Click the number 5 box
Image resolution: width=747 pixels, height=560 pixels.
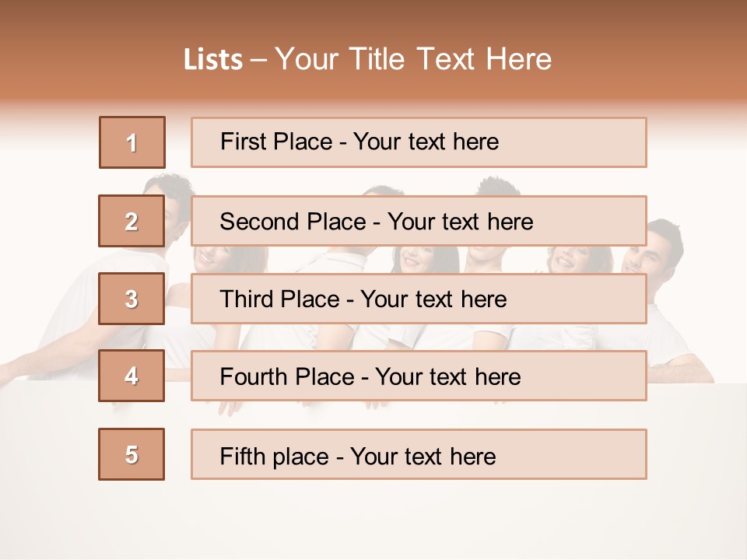[x=132, y=454]
